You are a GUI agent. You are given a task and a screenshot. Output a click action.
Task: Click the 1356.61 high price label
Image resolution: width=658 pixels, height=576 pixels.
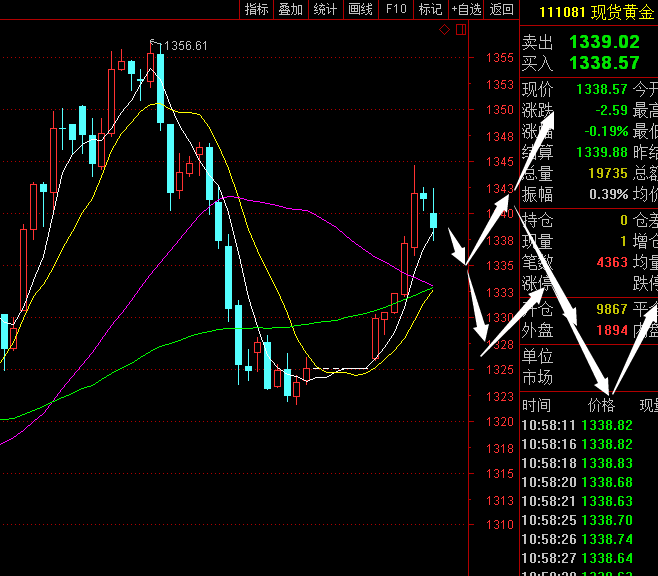[x=185, y=46]
